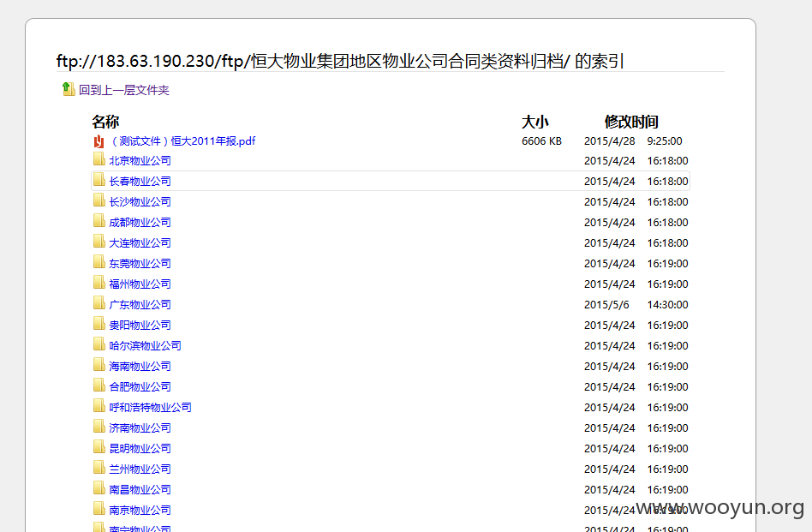Sort listing by 修改时间 column header
The height and width of the screenshot is (532, 812).
click(631, 122)
